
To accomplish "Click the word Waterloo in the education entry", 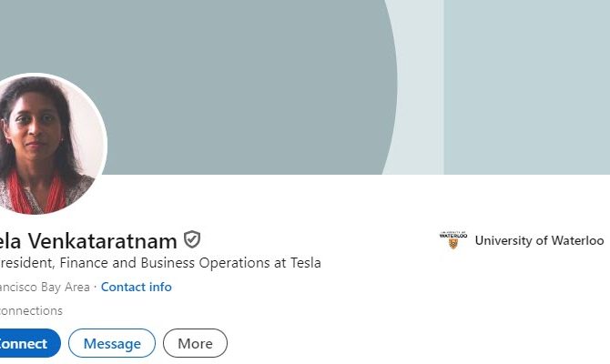I will pyautogui.click(x=576, y=240).
